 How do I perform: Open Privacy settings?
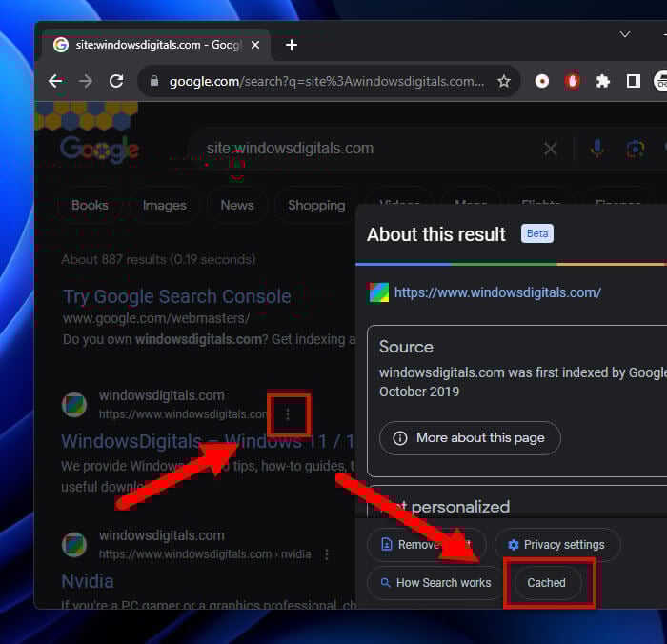pos(557,545)
